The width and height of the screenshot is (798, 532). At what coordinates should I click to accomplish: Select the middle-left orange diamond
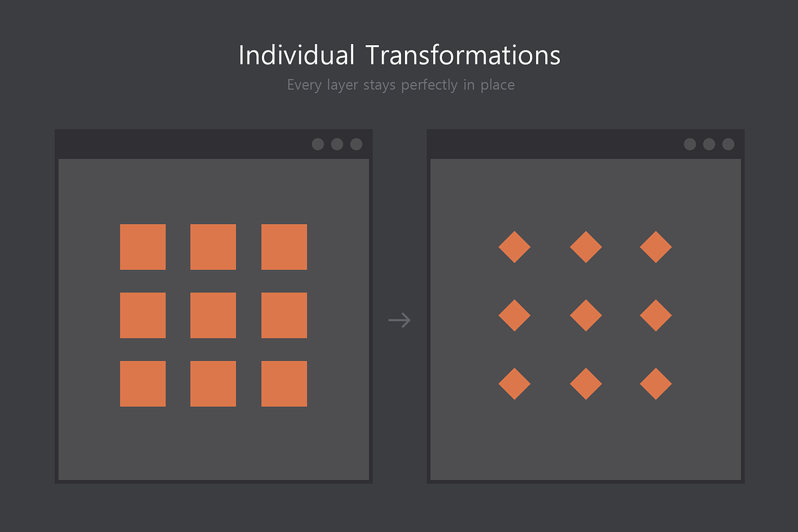515,315
